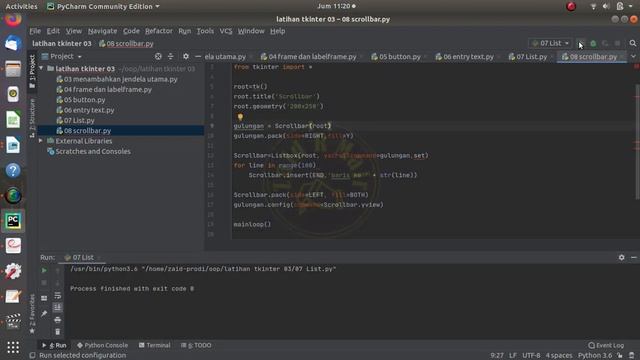Open the Run tool window button
Screen dimensions: 640x360
pos(54,345)
